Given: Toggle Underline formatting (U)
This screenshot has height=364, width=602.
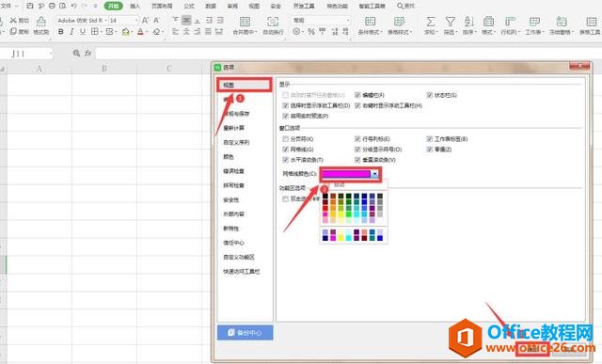Looking at the screenshot, I should 83,32.
